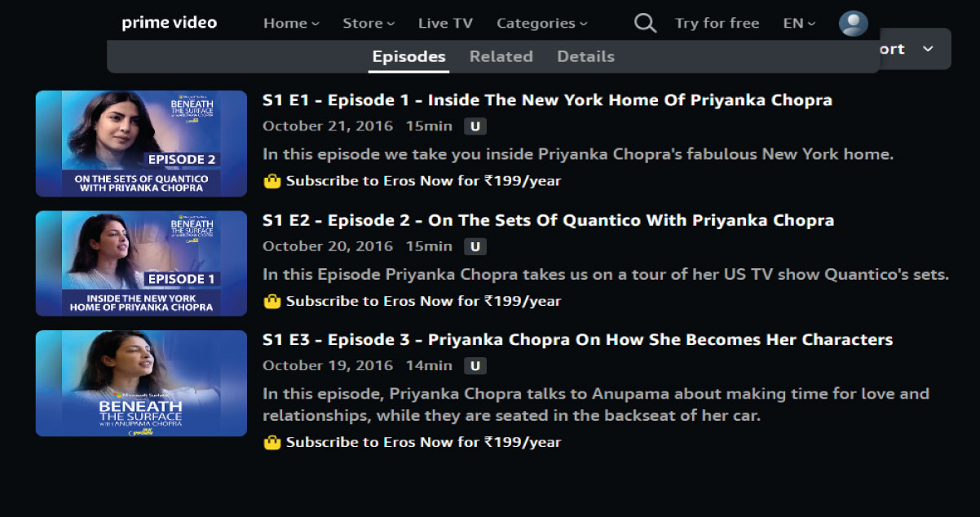Open the search panel
This screenshot has width=980, height=517.
click(645, 23)
